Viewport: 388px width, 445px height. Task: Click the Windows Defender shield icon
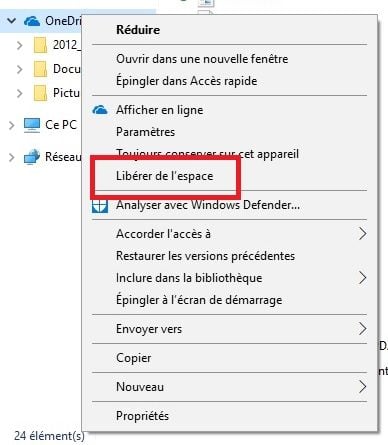[x=100, y=206]
